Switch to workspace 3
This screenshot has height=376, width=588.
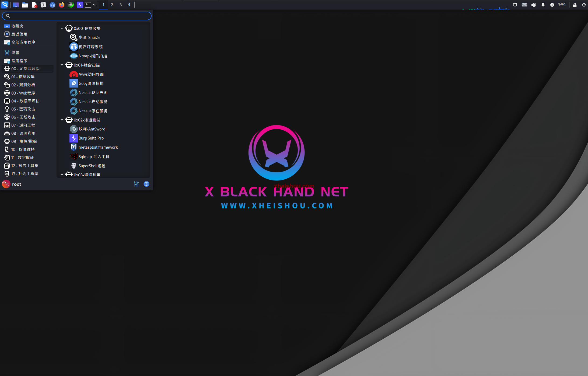pos(121,5)
